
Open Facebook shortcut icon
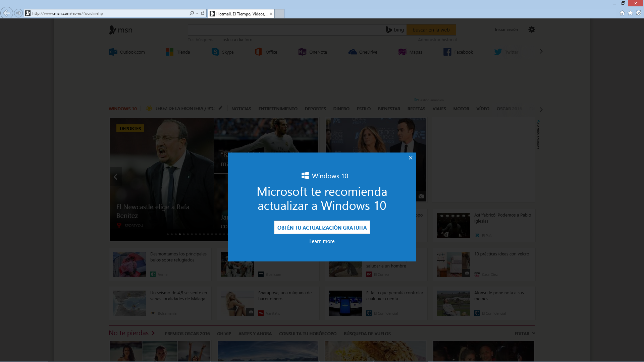(x=447, y=52)
